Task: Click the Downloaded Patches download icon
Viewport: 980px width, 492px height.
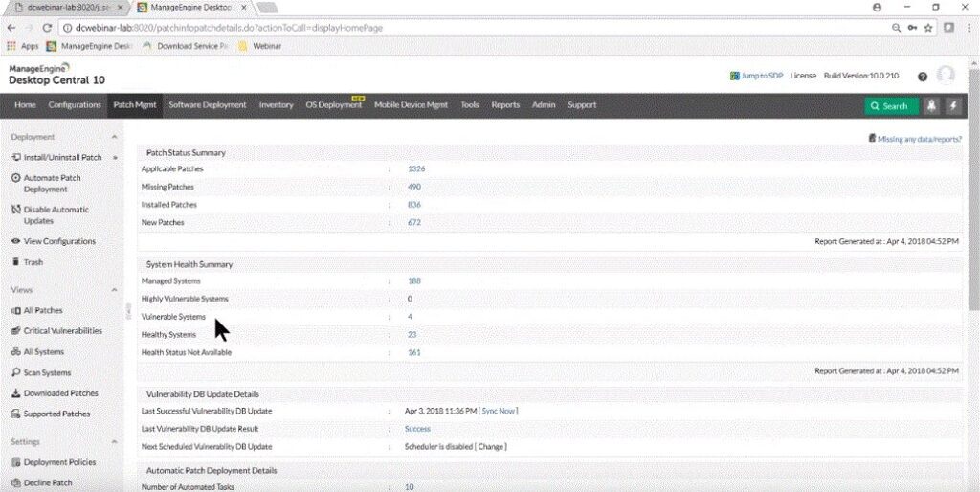Action: click(16, 393)
